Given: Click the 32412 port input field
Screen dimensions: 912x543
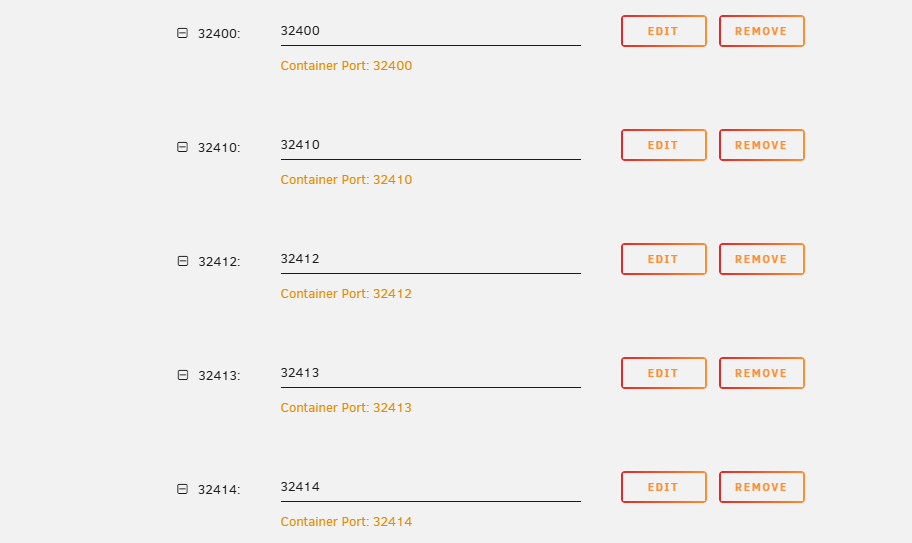Looking at the screenshot, I should [430, 259].
